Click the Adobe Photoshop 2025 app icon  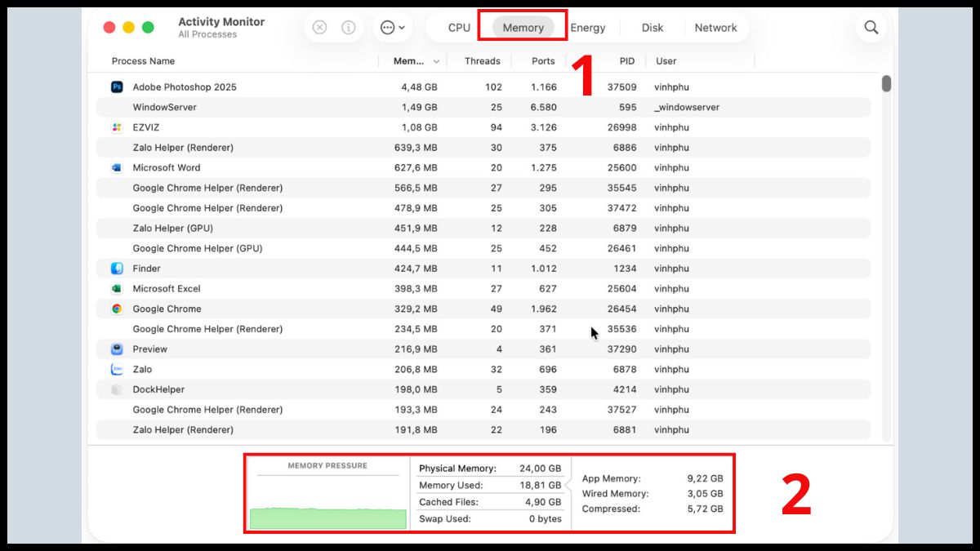point(117,87)
